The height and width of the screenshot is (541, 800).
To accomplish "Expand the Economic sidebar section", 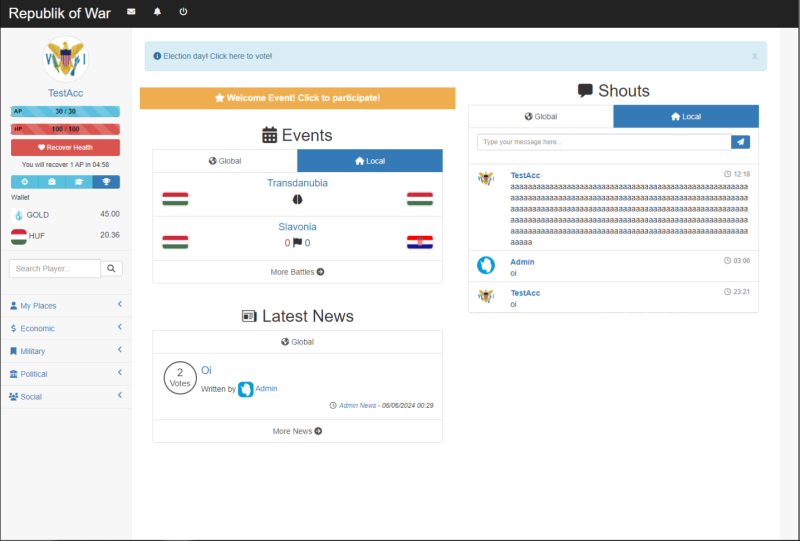I will [x=65, y=328].
